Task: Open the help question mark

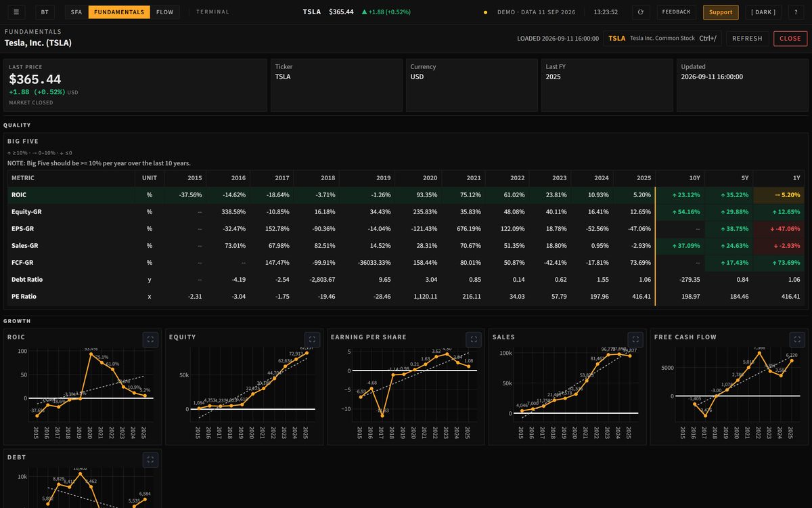Action: (x=796, y=12)
